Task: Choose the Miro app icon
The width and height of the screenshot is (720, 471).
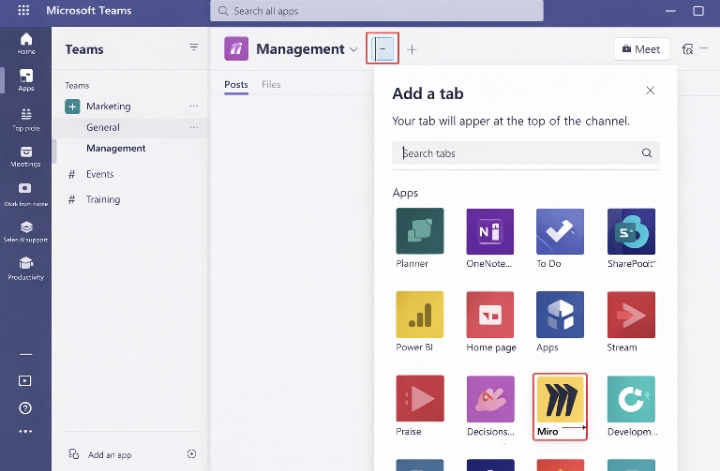Action: [x=560, y=400]
